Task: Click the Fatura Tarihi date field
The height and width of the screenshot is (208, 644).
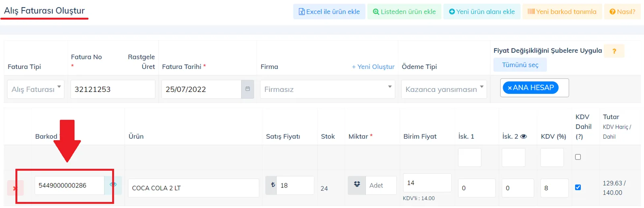Action: pyautogui.click(x=201, y=89)
